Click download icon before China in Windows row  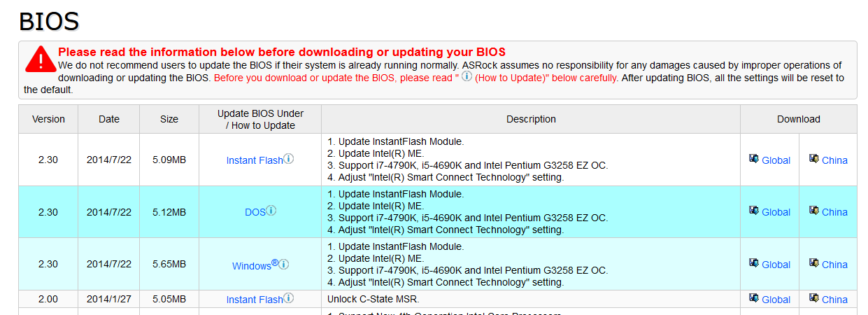pyautogui.click(x=814, y=263)
